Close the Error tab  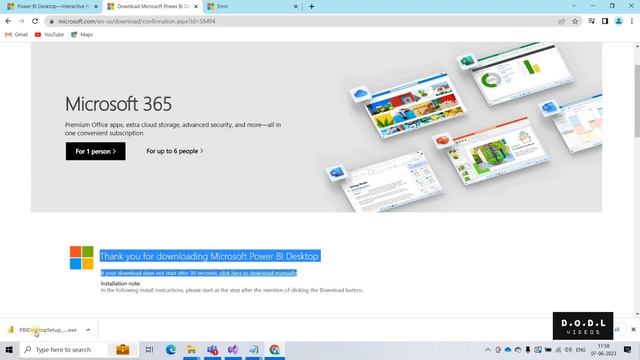click(x=296, y=7)
